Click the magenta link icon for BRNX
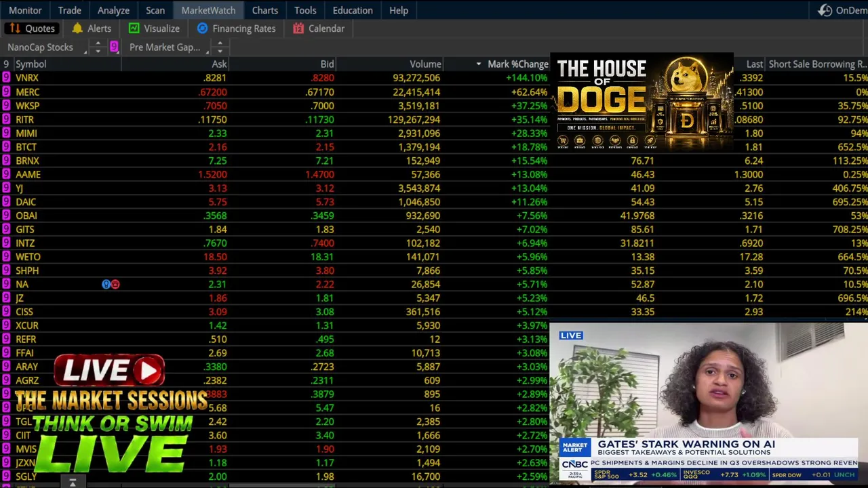Viewport: 868px width, 488px height. 6,161
